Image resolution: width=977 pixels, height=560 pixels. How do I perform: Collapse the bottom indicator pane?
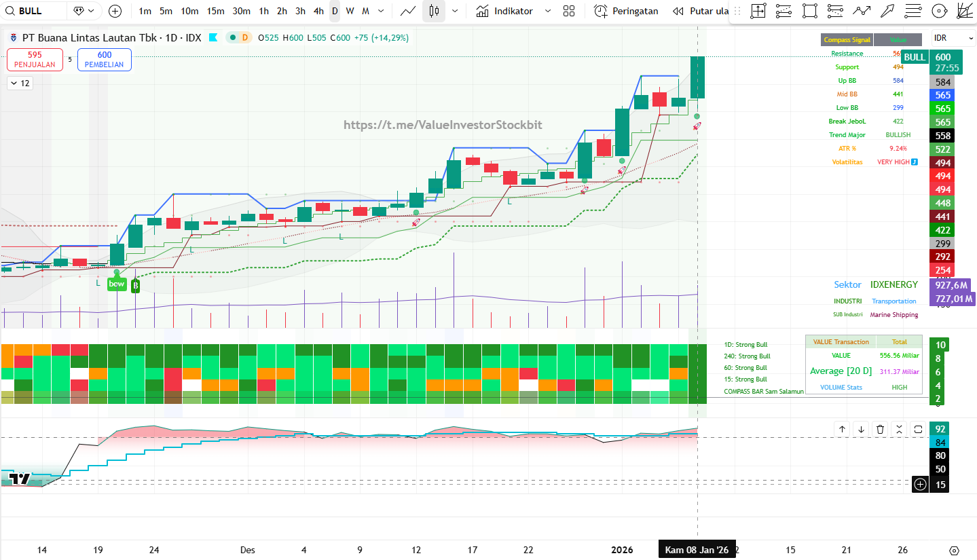coord(899,429)
